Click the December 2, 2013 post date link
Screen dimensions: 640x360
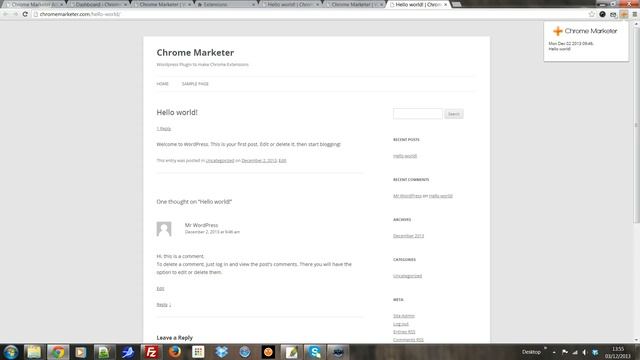pos(259,160)
